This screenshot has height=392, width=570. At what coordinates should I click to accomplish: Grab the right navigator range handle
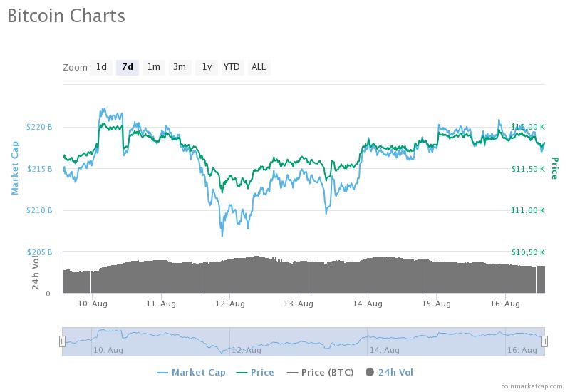pyautogui.click(x=544, y=341)
